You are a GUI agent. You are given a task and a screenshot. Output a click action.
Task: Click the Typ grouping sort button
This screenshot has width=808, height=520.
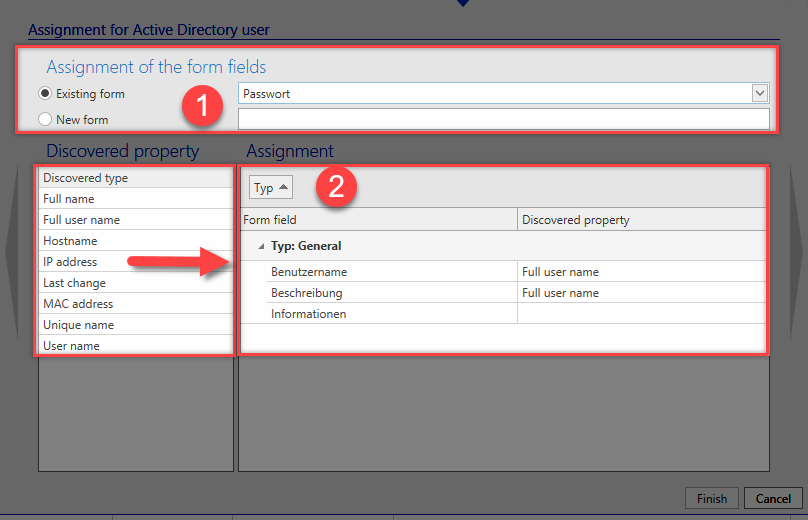tap(271, 187)
